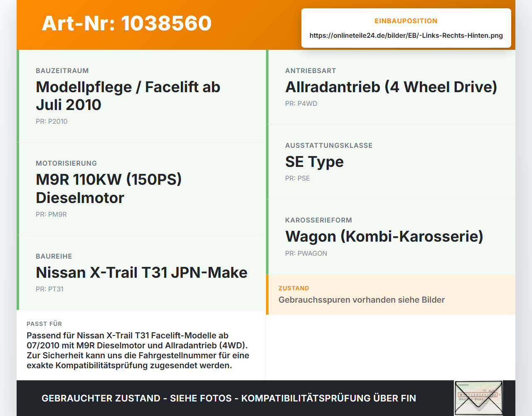Click the PR: P4WD code
The height and width of the screenshot is (416, 532).
301,103
